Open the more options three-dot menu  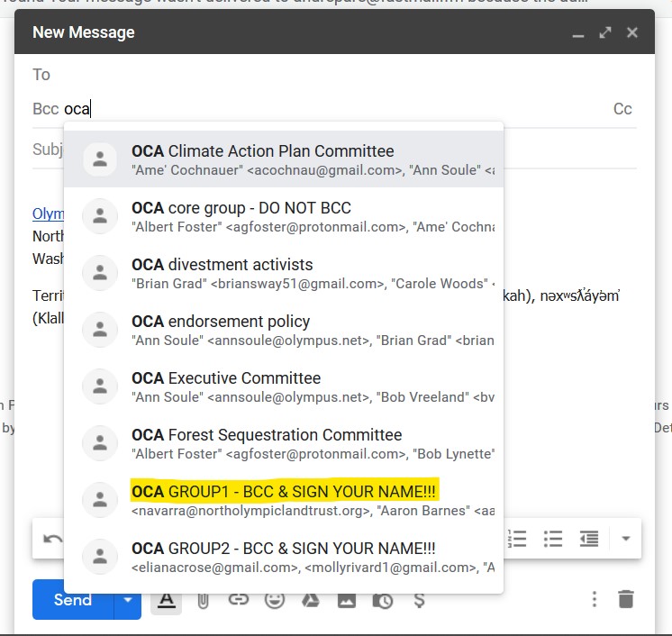tap(594, 600)
